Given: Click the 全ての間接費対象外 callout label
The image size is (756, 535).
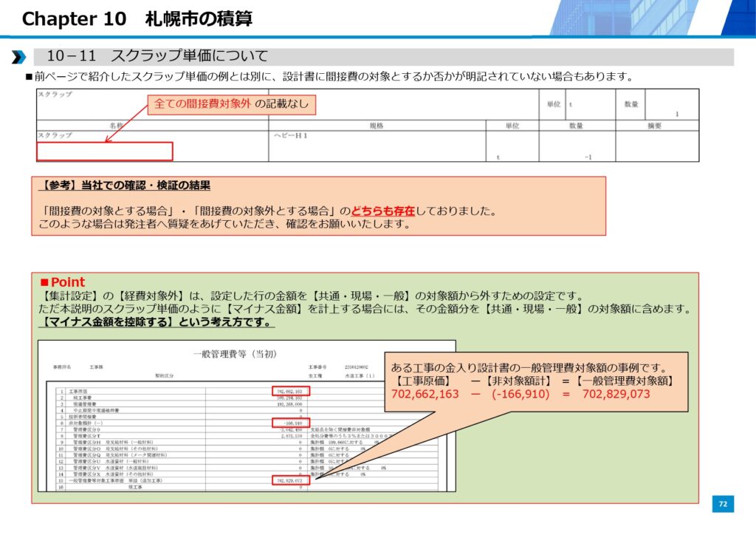Looking at the screenshot, I should tap(231, 105).
